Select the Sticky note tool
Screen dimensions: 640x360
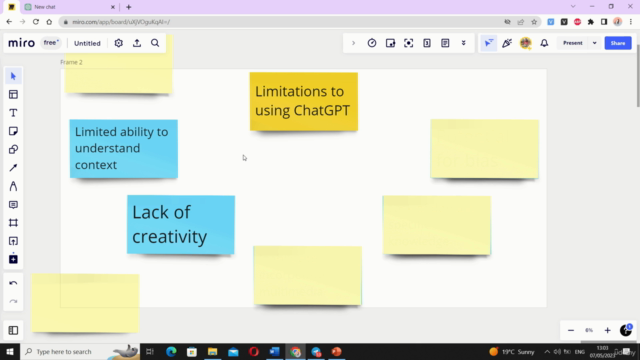[x=13, y=131]
